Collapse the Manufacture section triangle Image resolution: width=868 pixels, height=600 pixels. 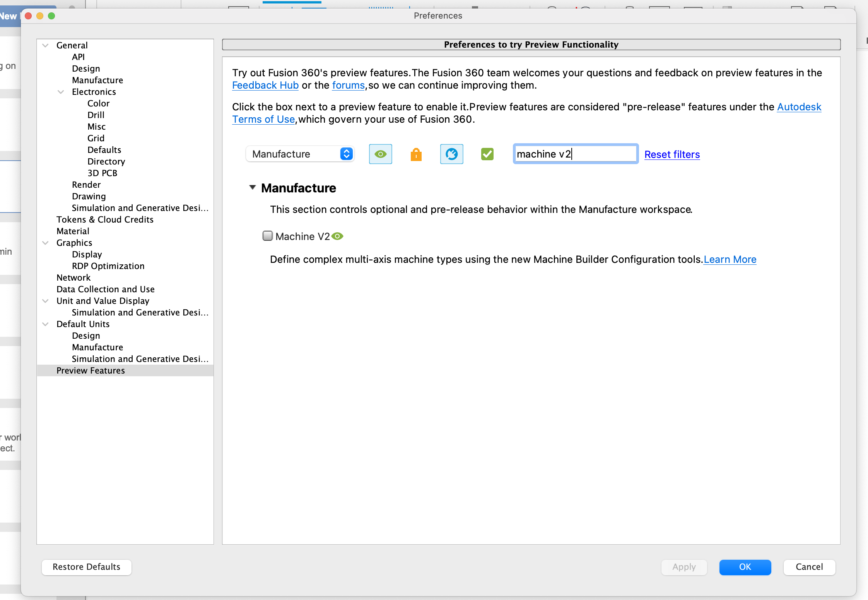pos(253,187)
